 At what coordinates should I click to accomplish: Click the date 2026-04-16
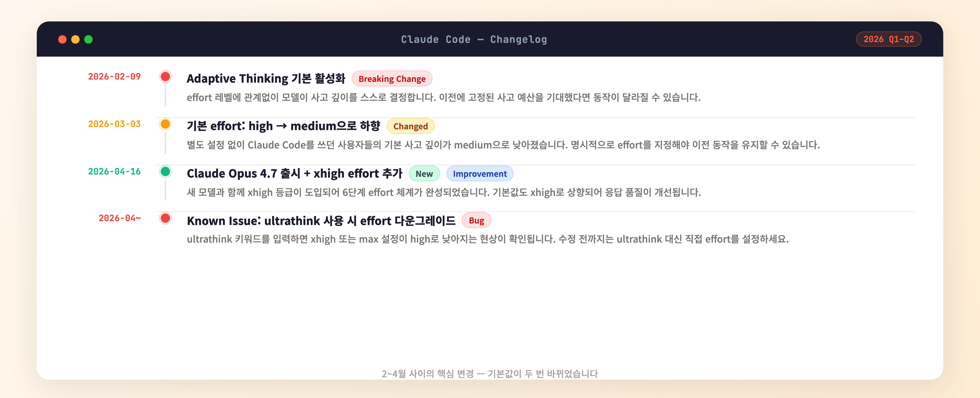tap(114, 172)
